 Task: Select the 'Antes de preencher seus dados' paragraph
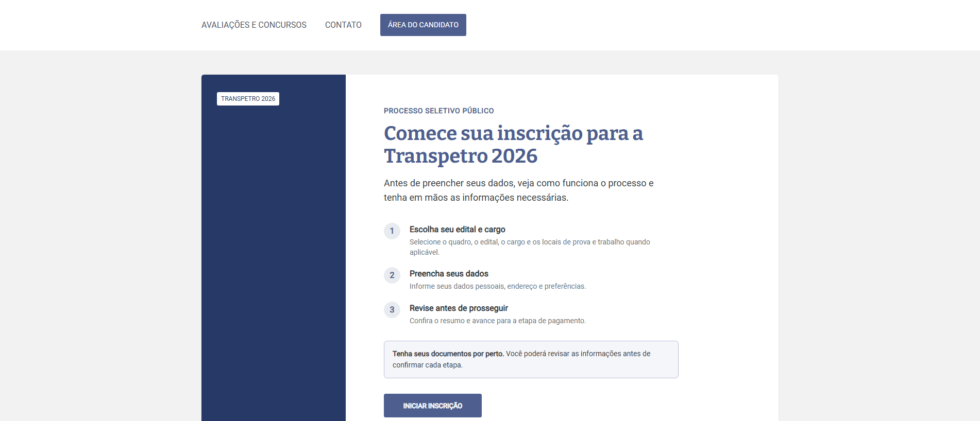[519, 190]
